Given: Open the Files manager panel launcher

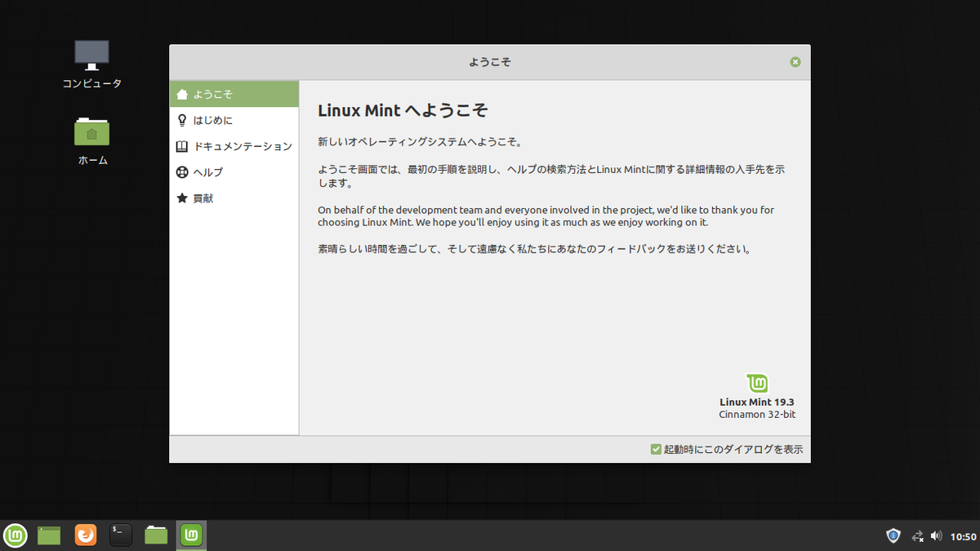Looking at the screenshot, I should tap(156, 535).
